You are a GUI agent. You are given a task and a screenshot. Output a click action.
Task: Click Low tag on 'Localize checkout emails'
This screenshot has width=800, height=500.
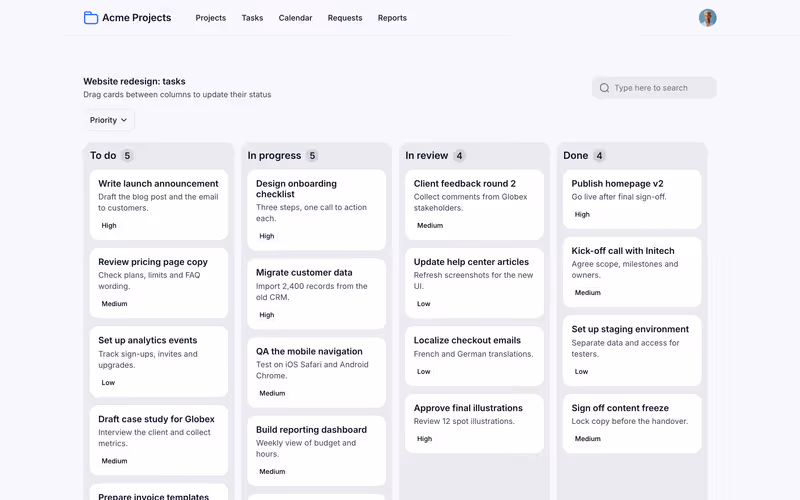[423, 371]
